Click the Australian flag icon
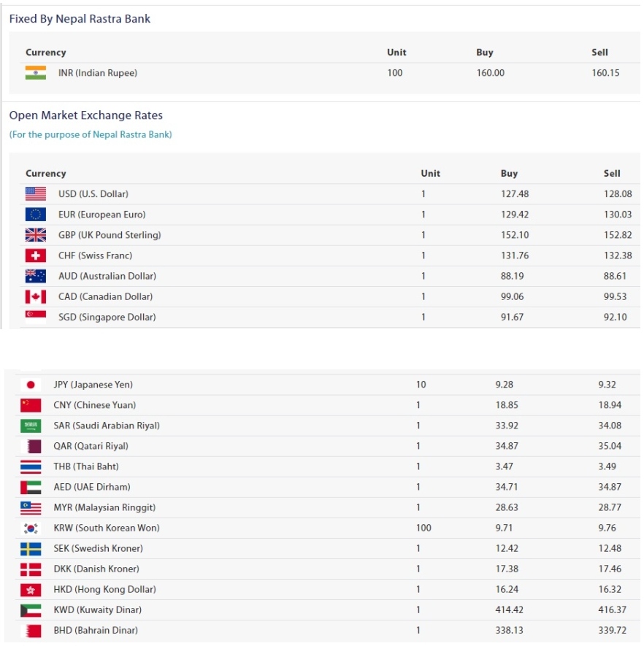 (36, 276)
